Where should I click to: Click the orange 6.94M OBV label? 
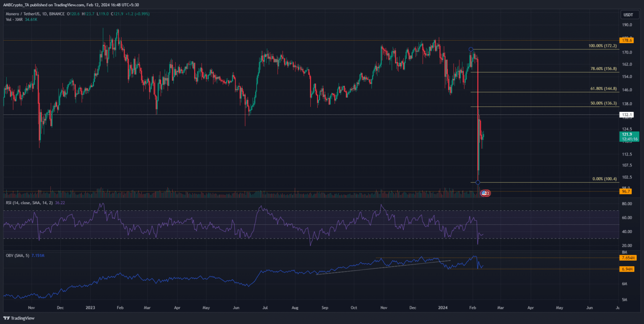(628, 269)
